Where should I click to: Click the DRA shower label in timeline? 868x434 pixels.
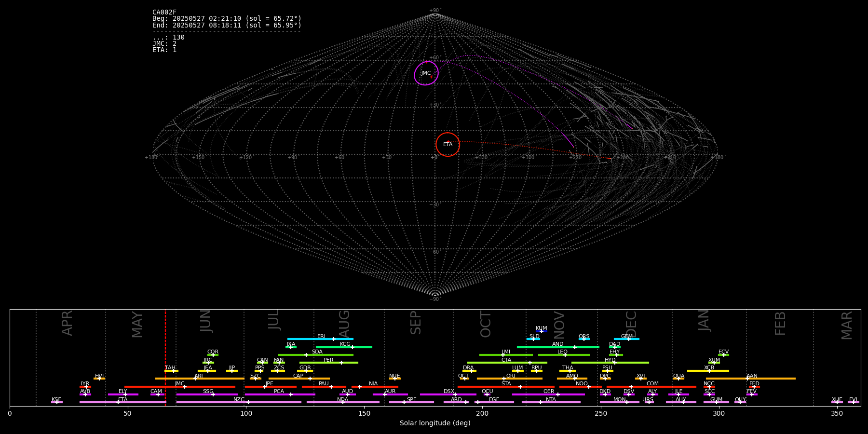(468, 368)
